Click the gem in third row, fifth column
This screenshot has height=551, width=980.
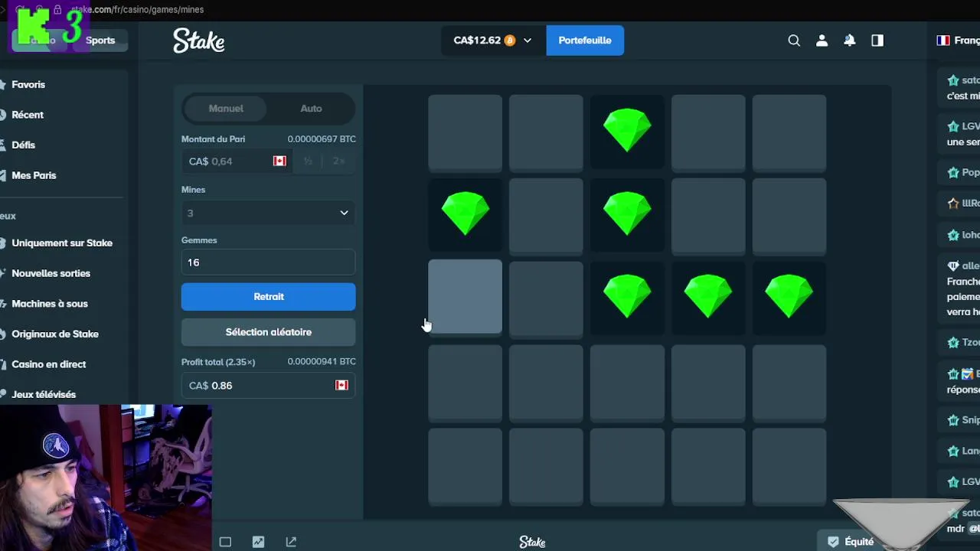(789, 297)
